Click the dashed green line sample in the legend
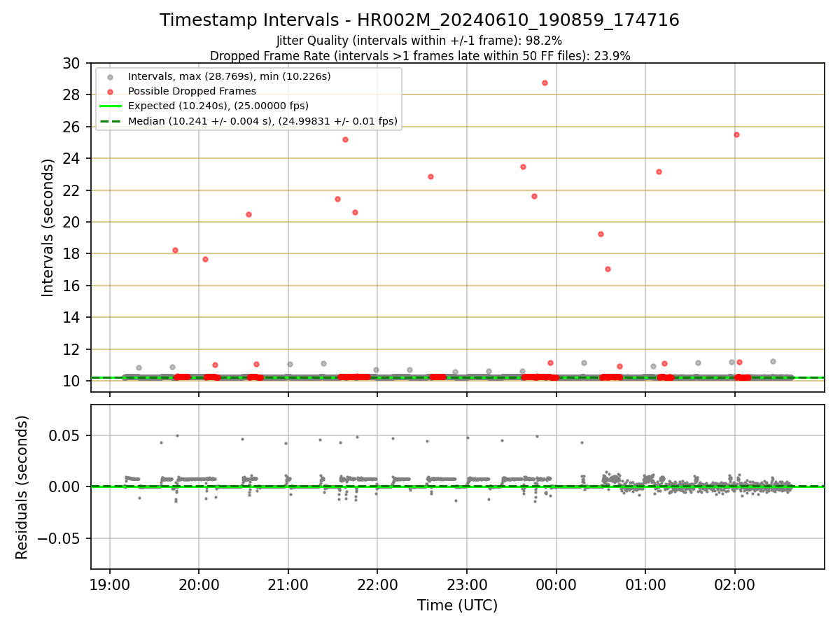 pyautogui.click(x=110, y=121)
